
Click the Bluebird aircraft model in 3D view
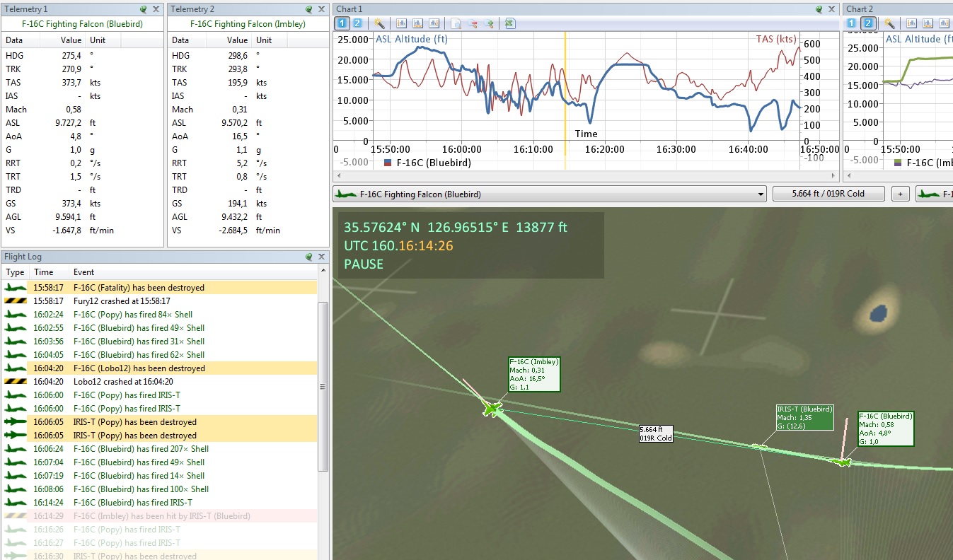(842, 462)
